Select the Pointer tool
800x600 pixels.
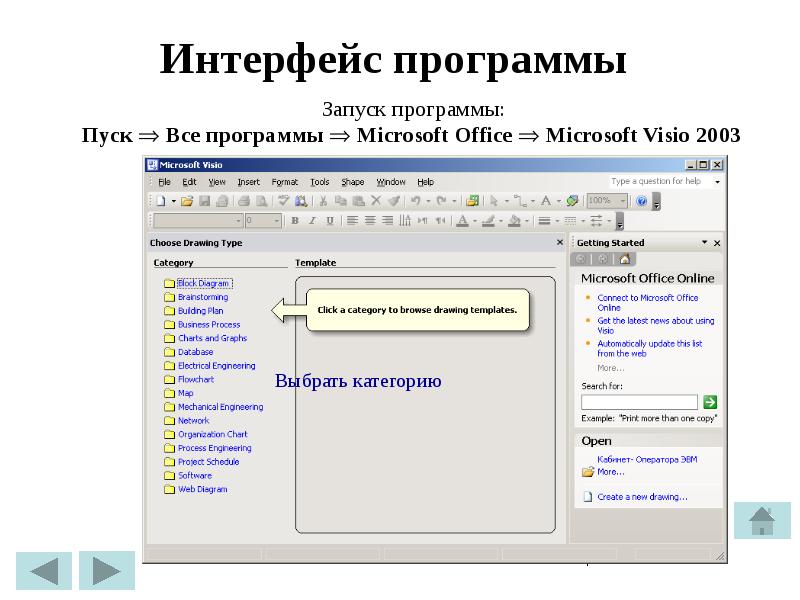point(494,201)
